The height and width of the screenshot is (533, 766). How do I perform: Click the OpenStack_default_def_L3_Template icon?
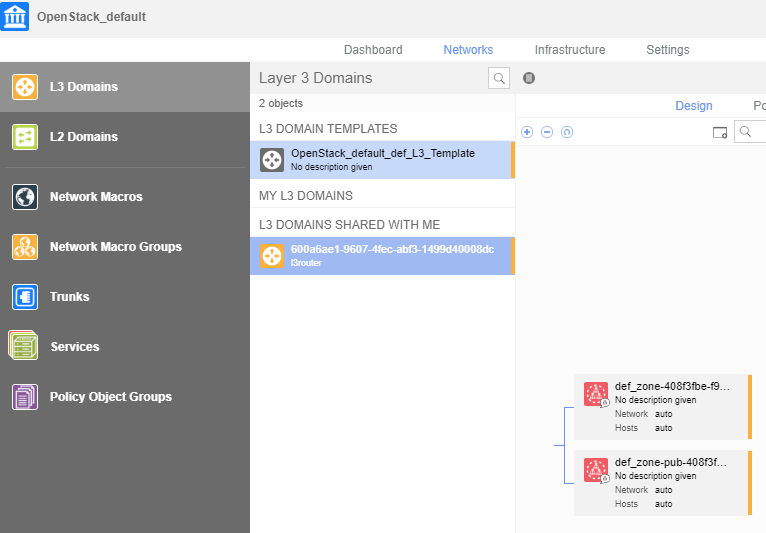click(x=272, y=160)
